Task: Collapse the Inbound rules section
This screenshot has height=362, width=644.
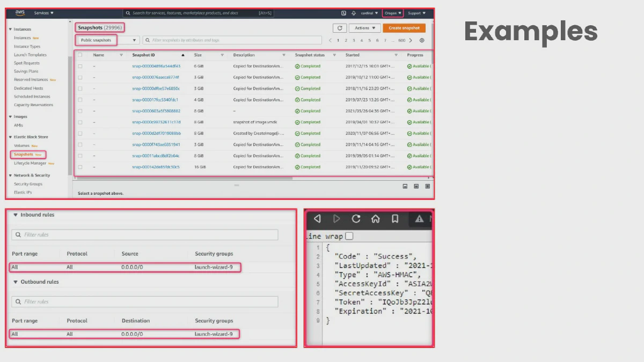Action: pos(16,215)
